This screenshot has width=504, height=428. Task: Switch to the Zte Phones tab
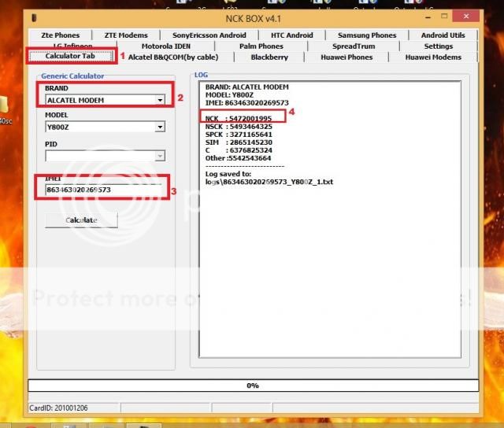(57, 35)
